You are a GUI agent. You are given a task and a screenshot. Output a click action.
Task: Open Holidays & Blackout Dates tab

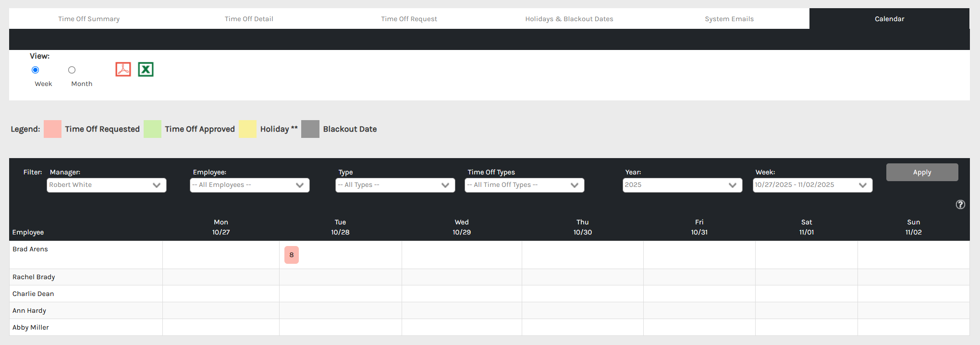tap(569, 19)
